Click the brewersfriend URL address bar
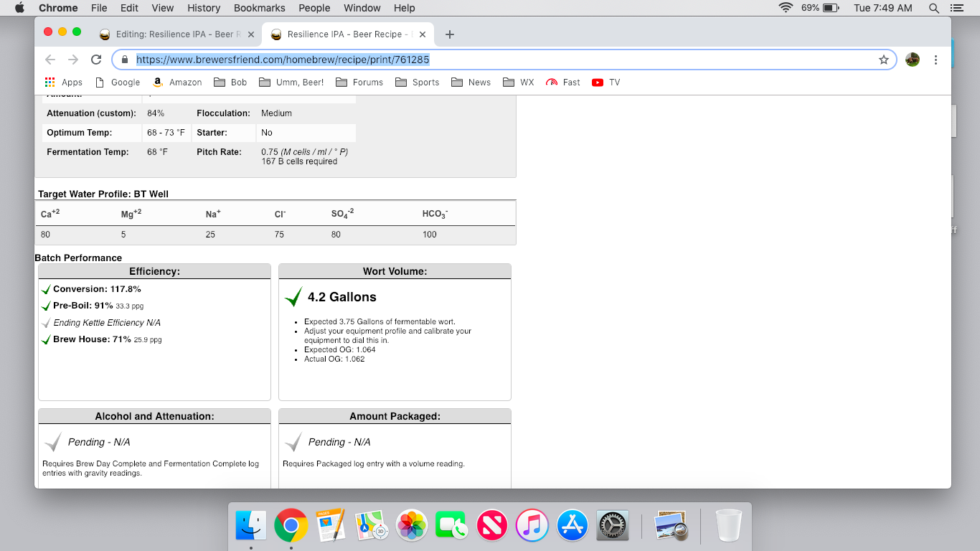This screenshot has width=980, height=551. [x=502, y=60]
